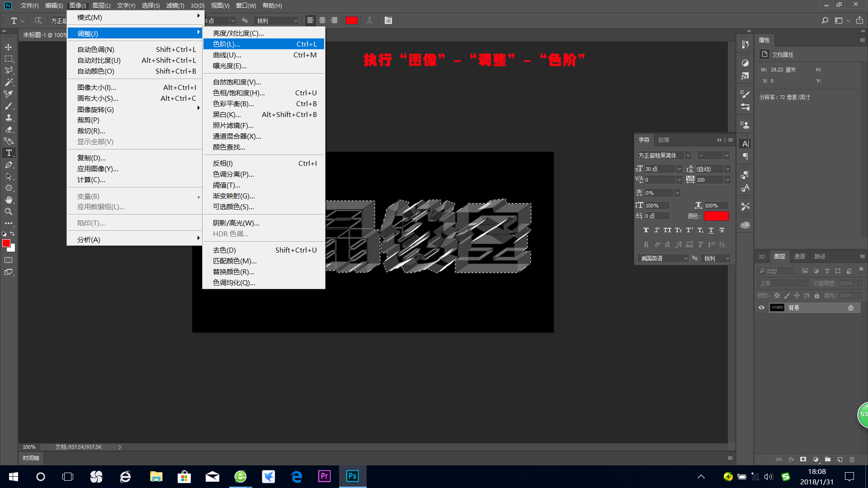The width and height of the screenshot is (868, 488).
Task: Enable faux bold in the Character panel
Action: [646, 230]
